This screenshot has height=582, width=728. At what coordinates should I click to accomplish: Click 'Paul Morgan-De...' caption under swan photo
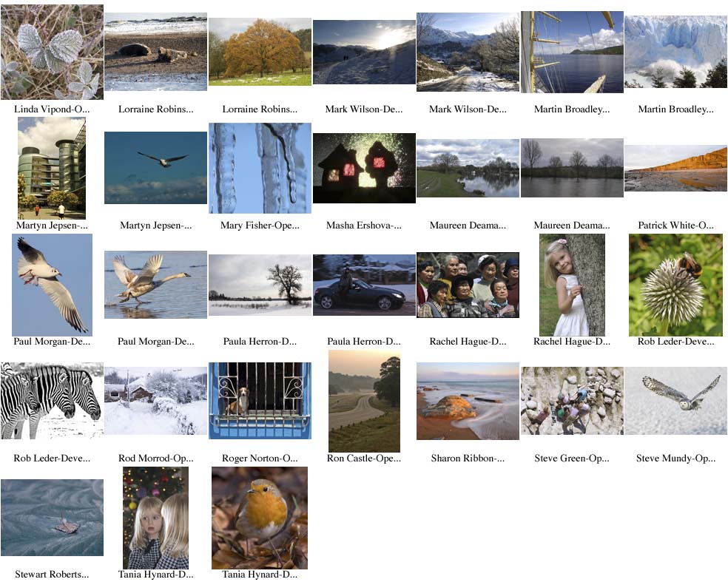156,341
